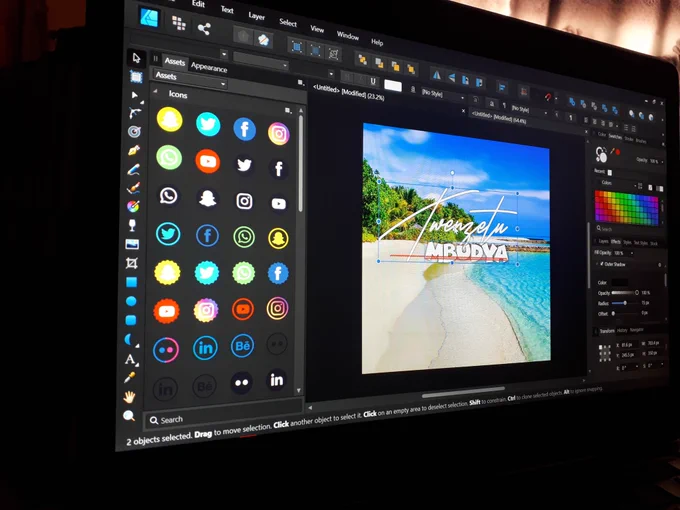The height and width of the screenshot is (510, 680).
Task: Pick the blue Facebook asset icon
Action: click(245, 129)
